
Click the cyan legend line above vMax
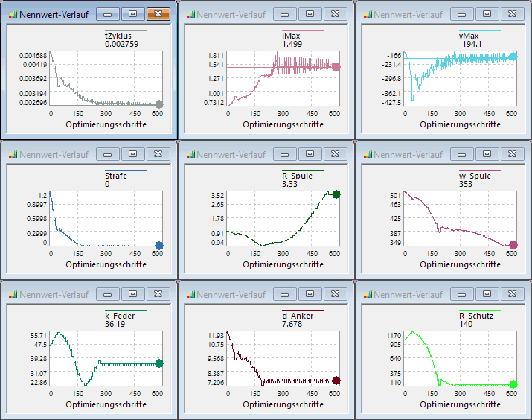479,31
